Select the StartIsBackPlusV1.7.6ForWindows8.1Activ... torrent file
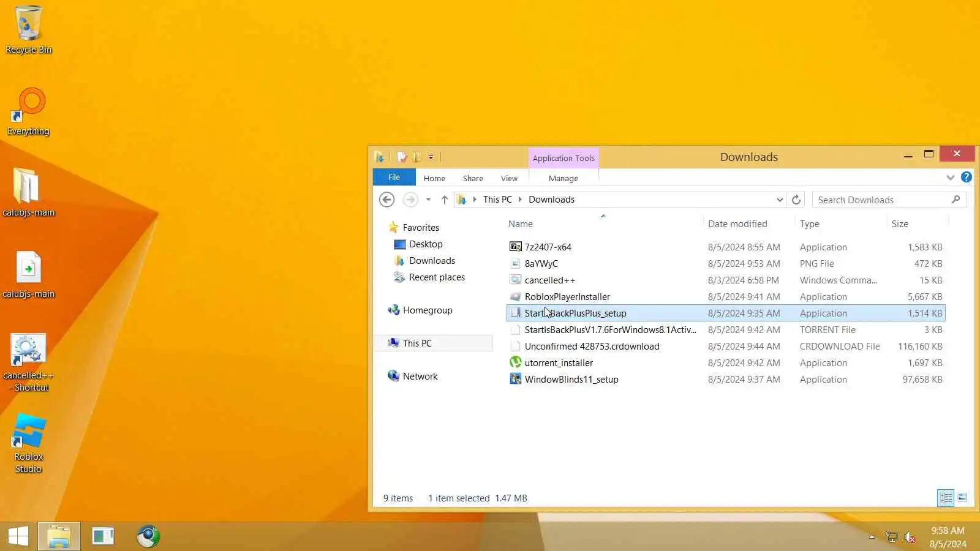This screenshot has width=980, height=551. (x=610, y=330)
